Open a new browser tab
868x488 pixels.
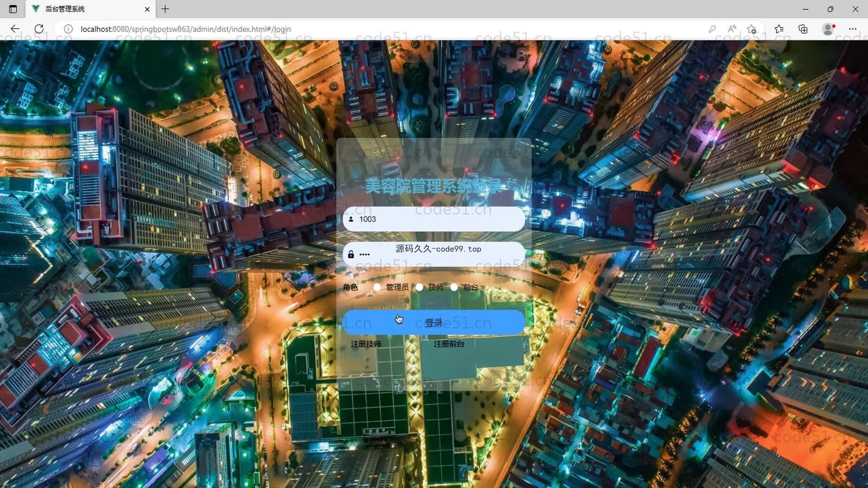165,9
